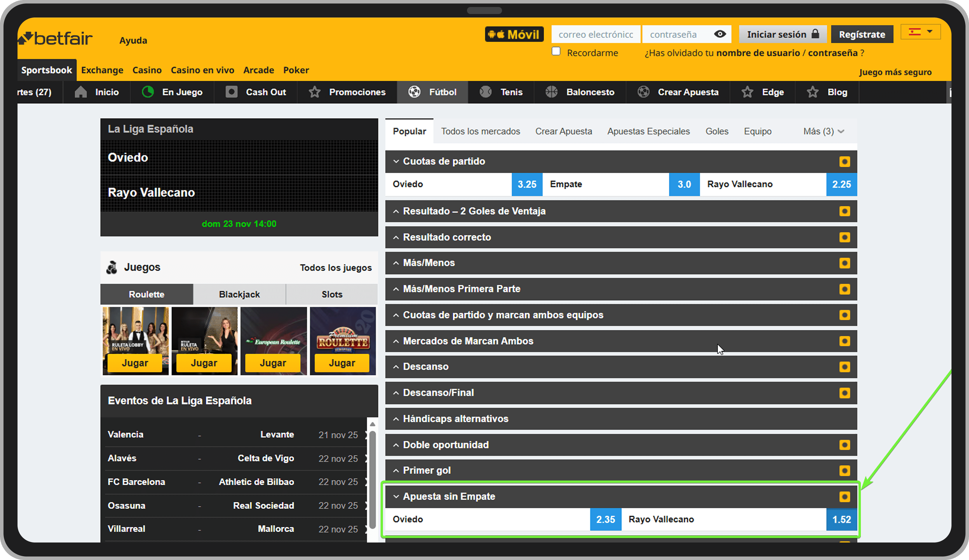This screenshot has width=969, height=560.
Task: Switch to the Goles tab
Action: tap(717, 132)
